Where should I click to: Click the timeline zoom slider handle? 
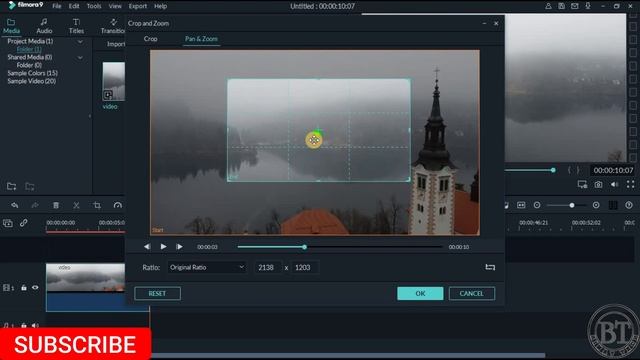point(572,205)
